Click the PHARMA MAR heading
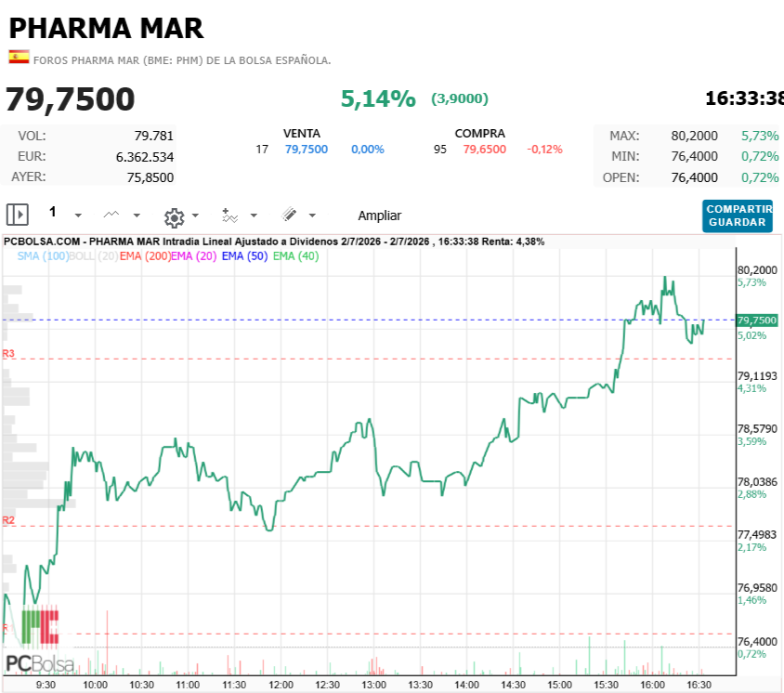The width and height of the screenshot is (784, 693). point(107,28)
